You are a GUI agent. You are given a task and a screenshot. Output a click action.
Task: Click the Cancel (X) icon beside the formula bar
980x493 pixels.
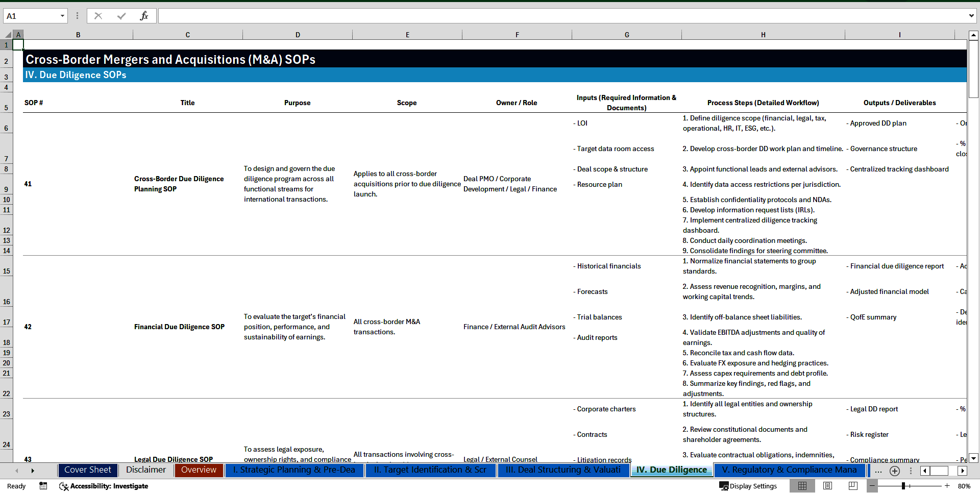click(x=98, y=16)
